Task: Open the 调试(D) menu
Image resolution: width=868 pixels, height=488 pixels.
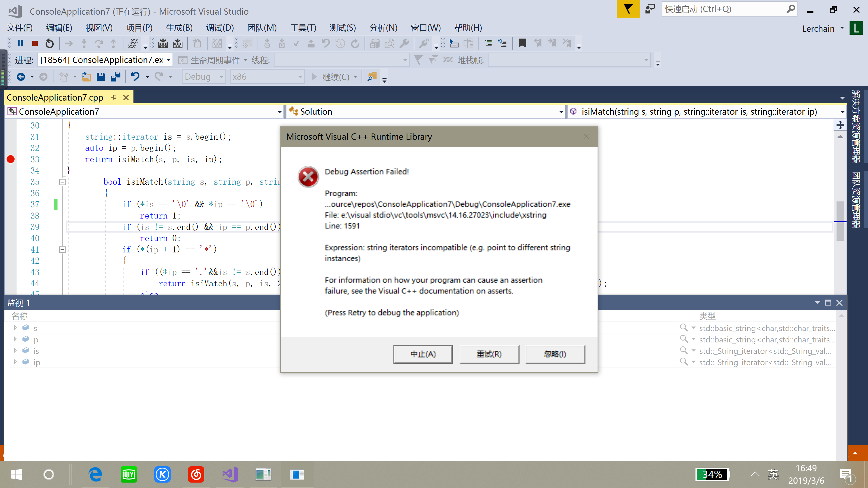Action: (220, 28)
